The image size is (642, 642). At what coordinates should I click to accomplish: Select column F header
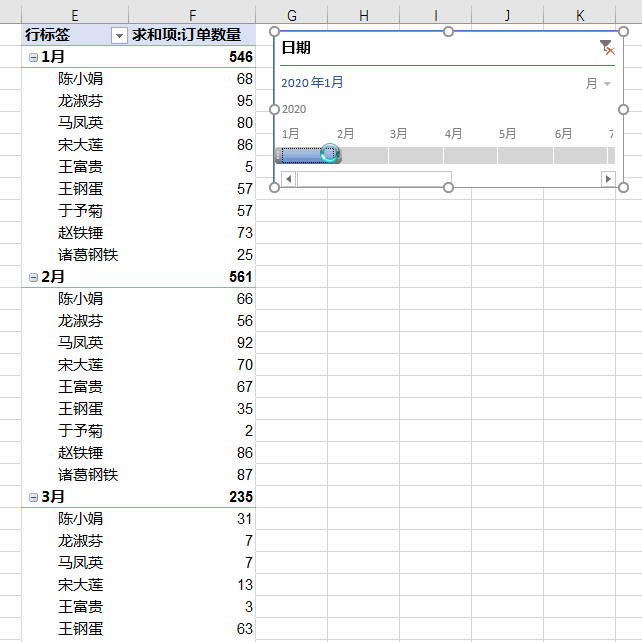point(192,15)
